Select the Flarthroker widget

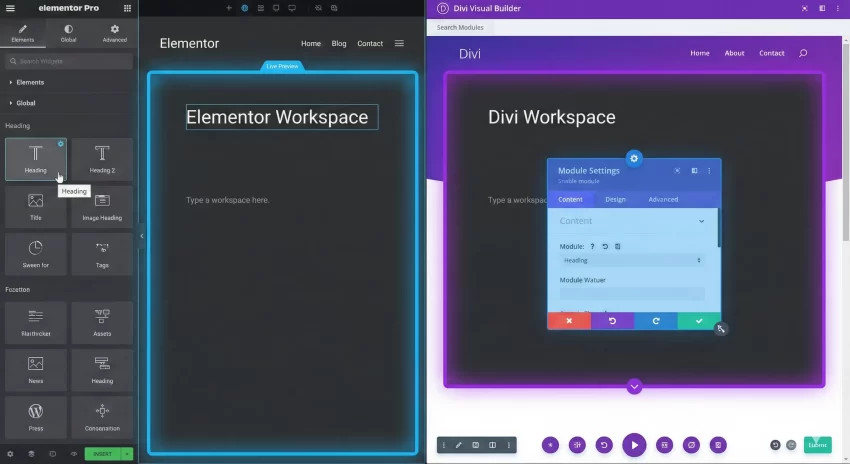pyautogui.click(x=36, y=323)
